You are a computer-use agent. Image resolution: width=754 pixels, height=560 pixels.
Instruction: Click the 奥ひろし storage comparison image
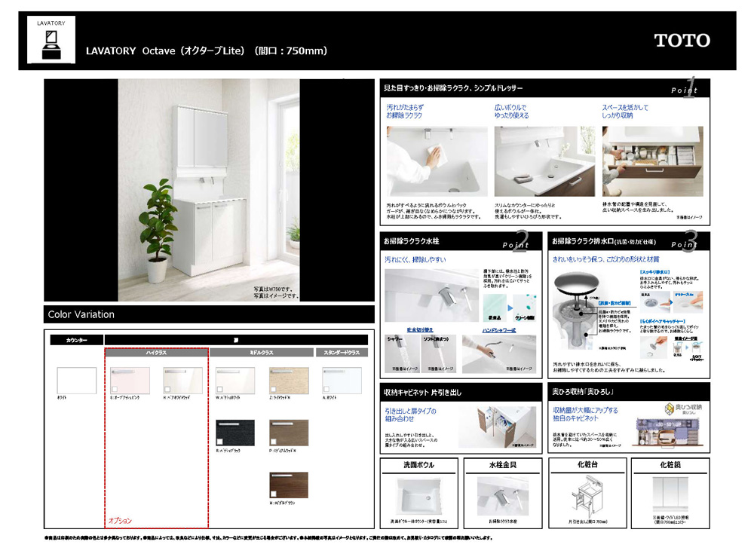click(669, 432)
